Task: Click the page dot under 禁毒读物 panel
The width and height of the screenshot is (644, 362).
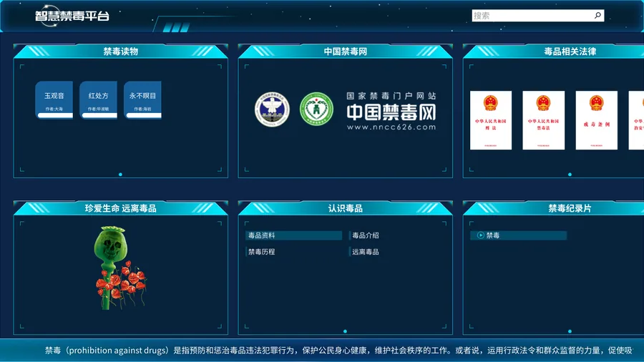Action: click(x=120, y=175)
